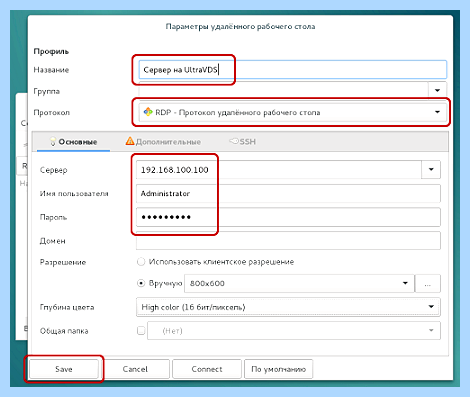Click the По умолчанию button
Screen dimensions: 470x397
pyautogui.click(x=278, y=369)
